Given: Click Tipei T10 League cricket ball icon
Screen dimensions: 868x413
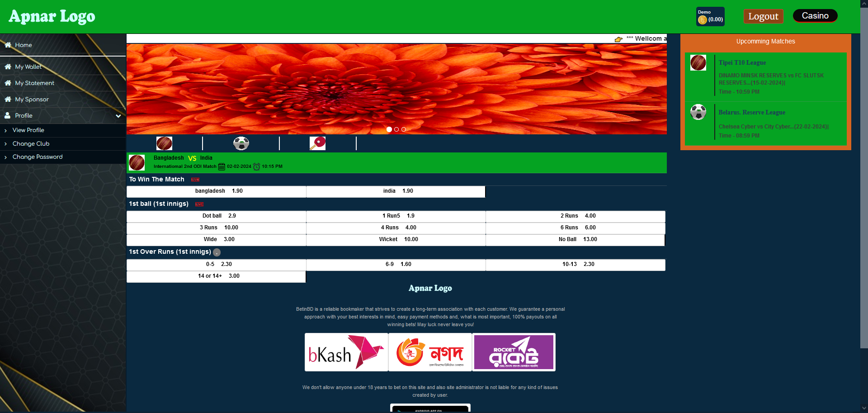Looking at the screenshot, I should click(x=698, y=63).
